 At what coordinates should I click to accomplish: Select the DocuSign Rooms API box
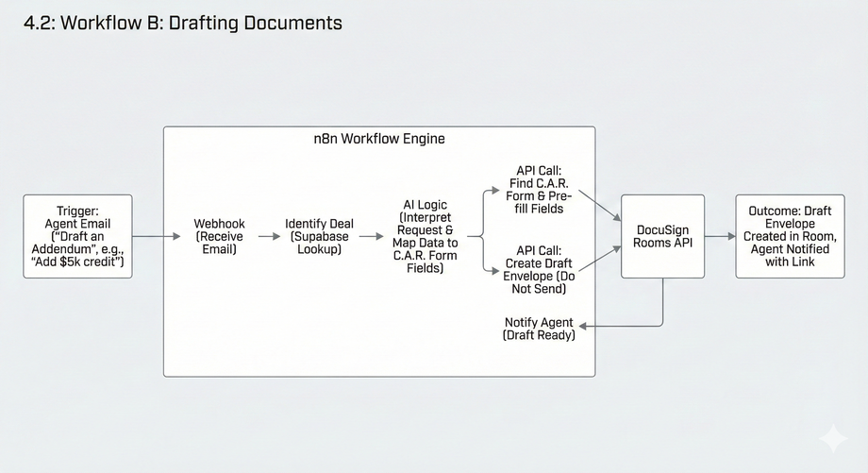pyautogui.click(x=662, y=236)
